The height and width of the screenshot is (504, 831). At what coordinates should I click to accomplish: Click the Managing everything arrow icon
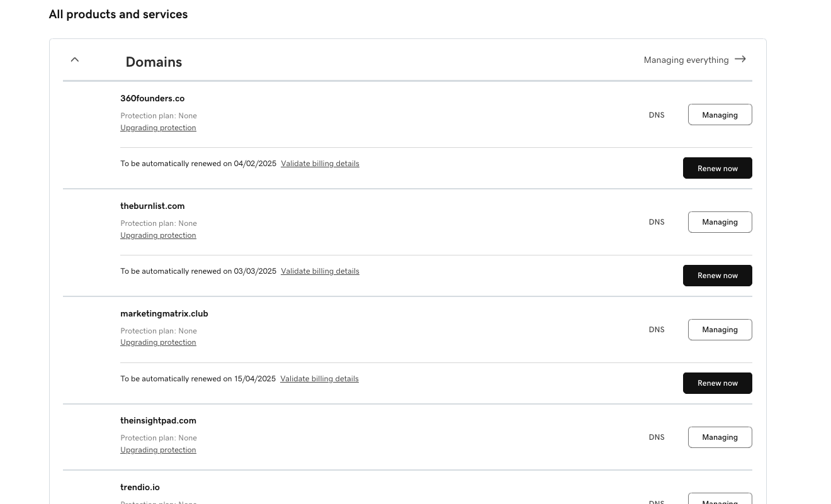(x=740, y=59)
